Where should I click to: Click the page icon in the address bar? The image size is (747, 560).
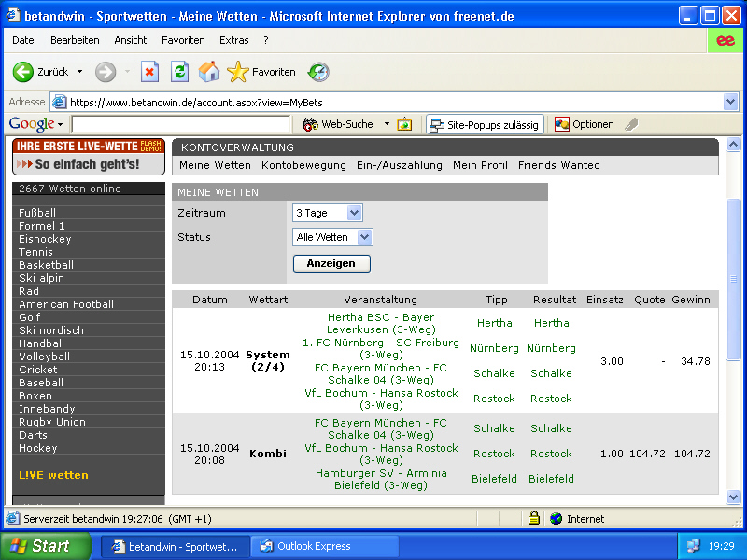(x=59, y=103)
